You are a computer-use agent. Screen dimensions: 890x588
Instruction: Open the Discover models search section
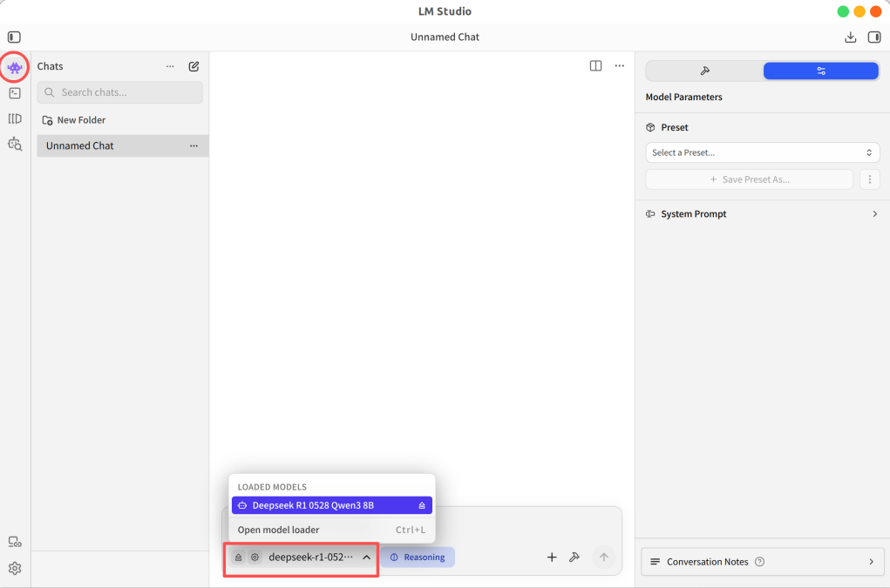pyautogui.click(x=15, y=144)
